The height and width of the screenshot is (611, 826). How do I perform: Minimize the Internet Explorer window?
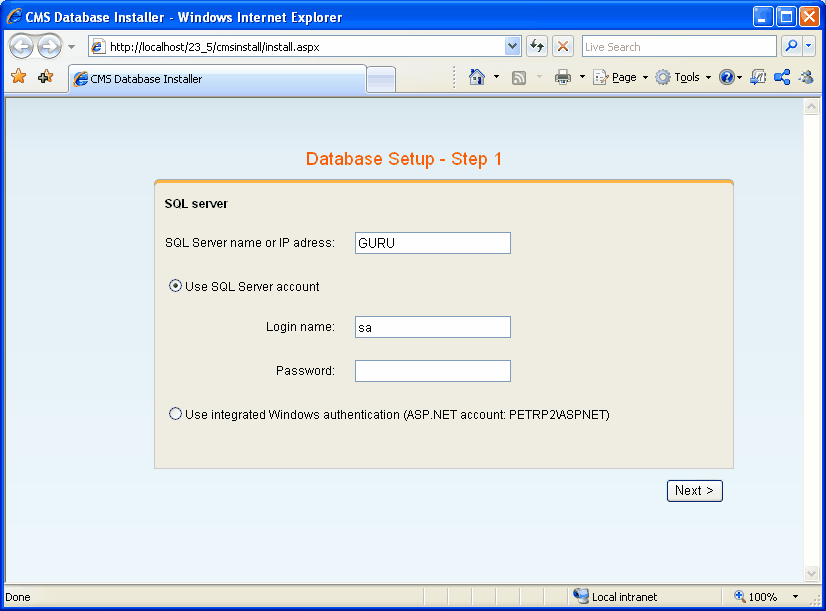tap(762, 16)
